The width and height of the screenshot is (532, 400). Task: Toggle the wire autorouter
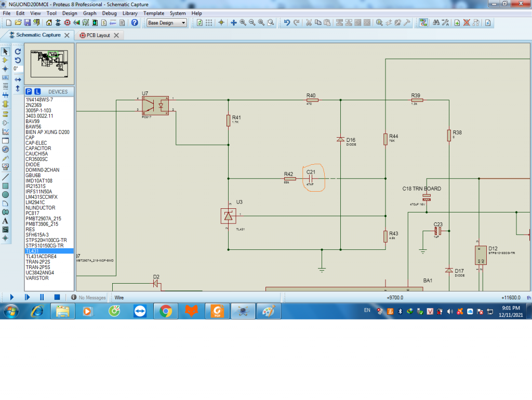coord(423,23)
